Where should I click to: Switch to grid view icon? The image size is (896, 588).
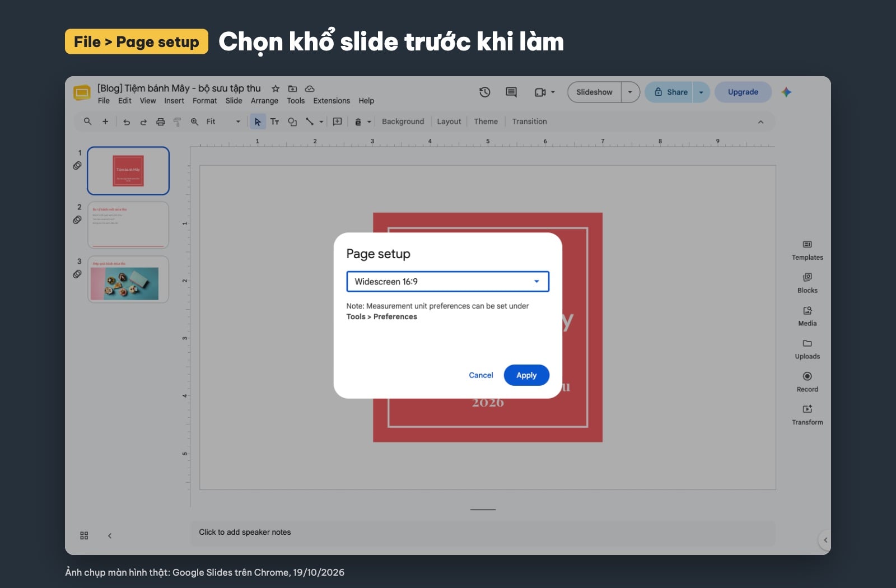tap(84, 535)
